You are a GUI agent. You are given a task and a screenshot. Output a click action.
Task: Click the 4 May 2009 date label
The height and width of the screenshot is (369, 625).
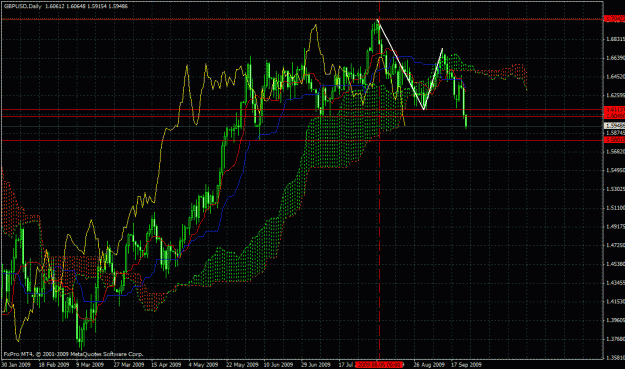click(x=203, y=364)
